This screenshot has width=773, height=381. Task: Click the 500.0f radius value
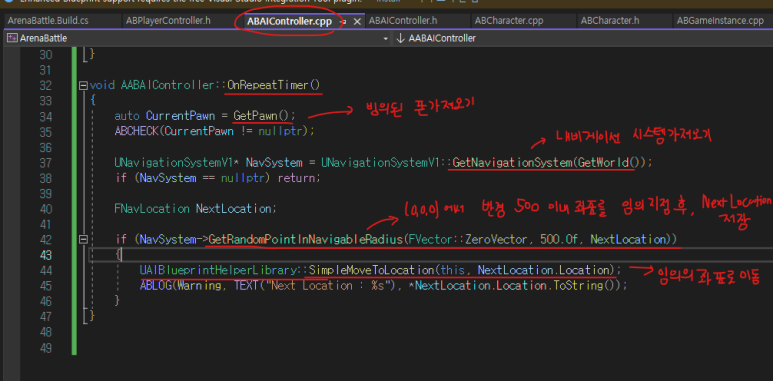point(560,240)
